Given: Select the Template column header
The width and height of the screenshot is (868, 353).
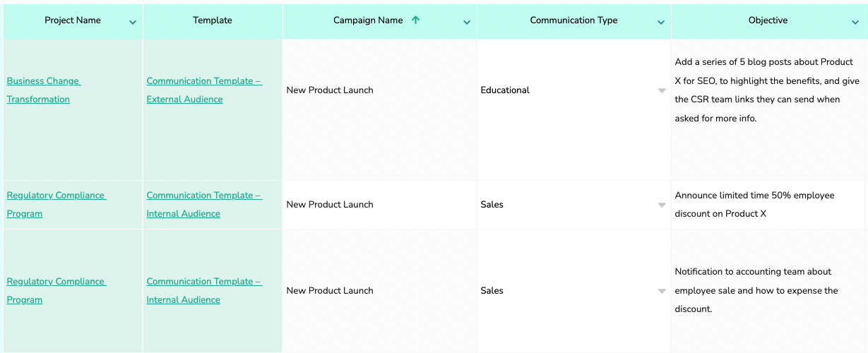Looking at the screenshot, I should [x=213, y=20].
